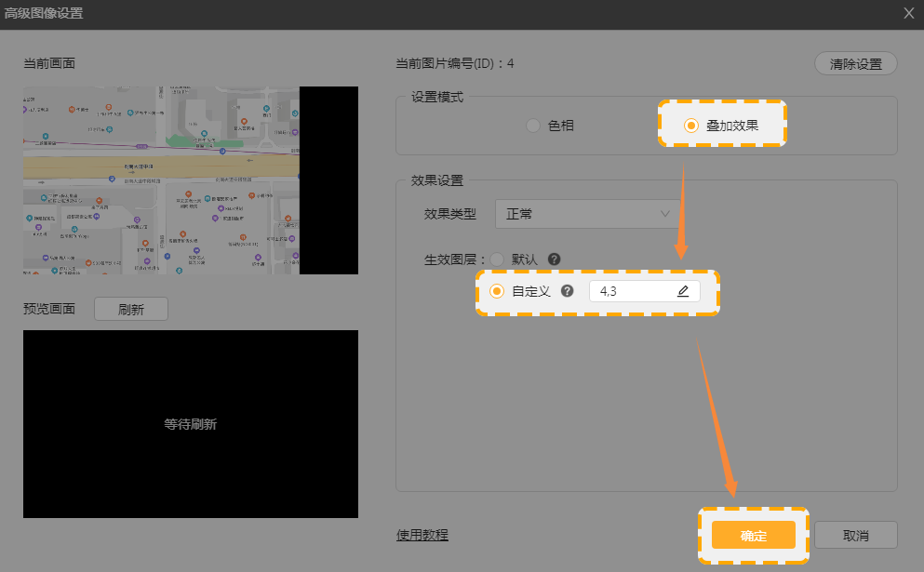
Task: Show help question icon beside 自定义
Action: coord(568,291)
